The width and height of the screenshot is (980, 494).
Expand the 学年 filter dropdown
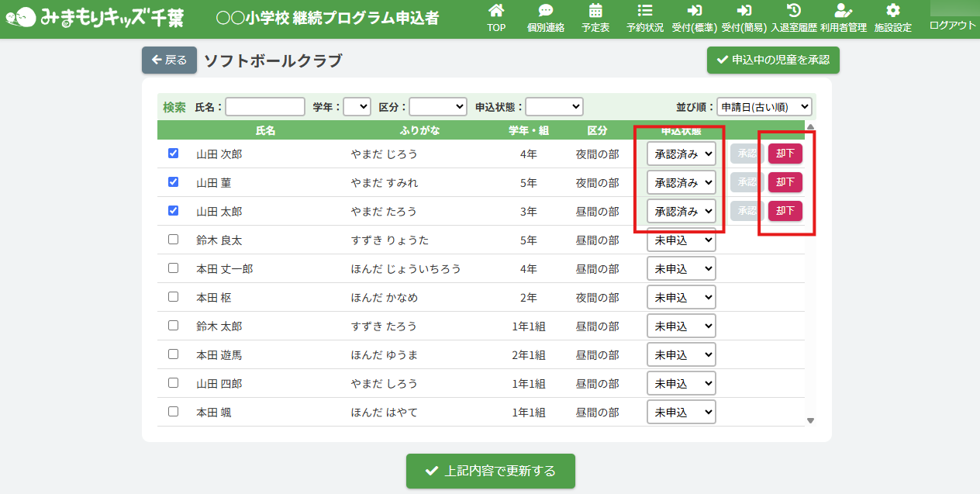click(357, 107)
